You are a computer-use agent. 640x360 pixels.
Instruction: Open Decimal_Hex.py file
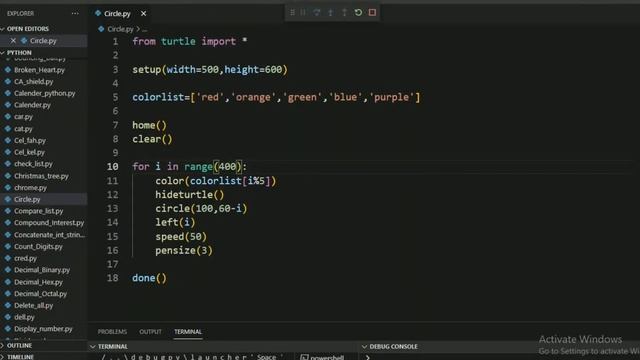tap(38, 282)
